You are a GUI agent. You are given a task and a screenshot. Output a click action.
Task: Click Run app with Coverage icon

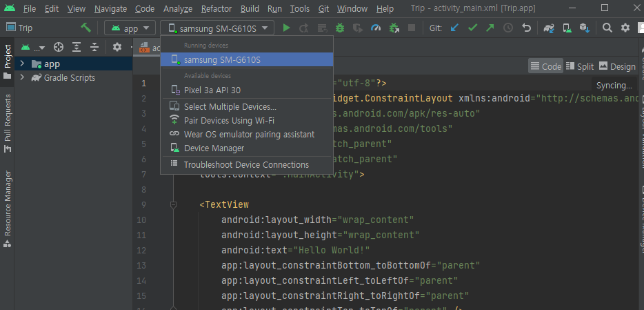tap(358, 28)
